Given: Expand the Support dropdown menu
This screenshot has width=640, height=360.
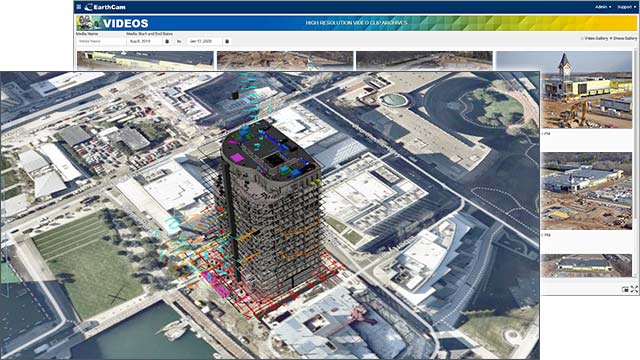Looking at the screenshot, I should [627, 7].
